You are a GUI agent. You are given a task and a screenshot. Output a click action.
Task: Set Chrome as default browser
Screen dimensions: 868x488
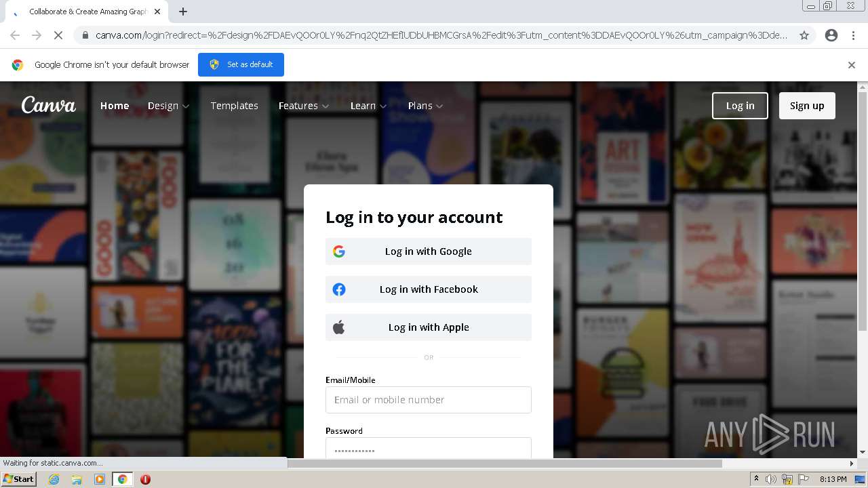tap(241, 64)
